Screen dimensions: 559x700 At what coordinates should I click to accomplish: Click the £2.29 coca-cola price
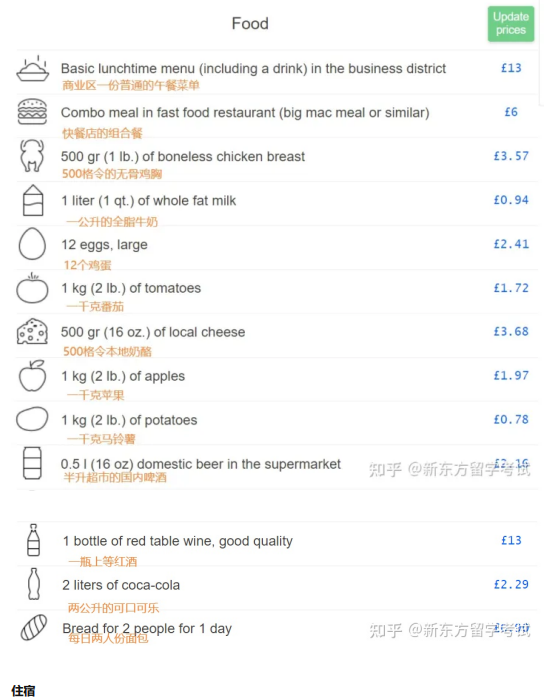point(511,584)
